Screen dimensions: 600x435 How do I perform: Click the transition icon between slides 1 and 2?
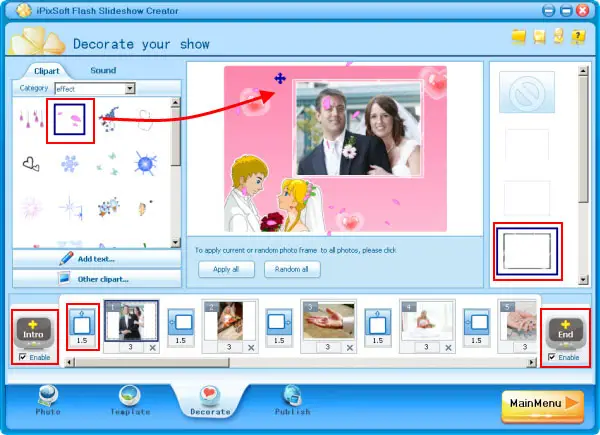tap(181, 322)
